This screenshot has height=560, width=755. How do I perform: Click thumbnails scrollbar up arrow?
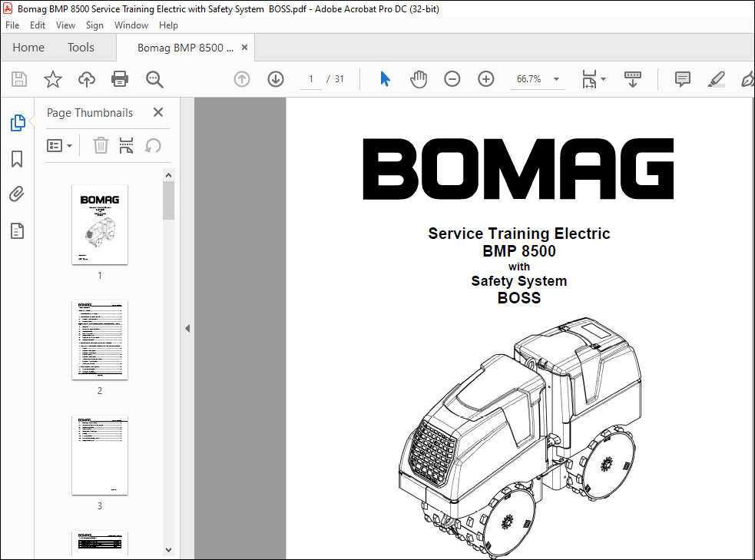tap(168, 175)
